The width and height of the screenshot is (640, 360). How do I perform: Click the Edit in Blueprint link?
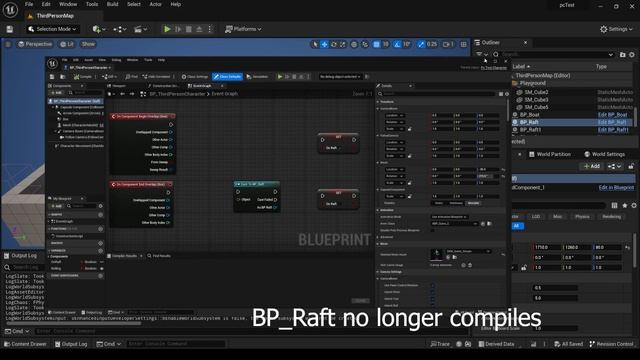(616, 188)
